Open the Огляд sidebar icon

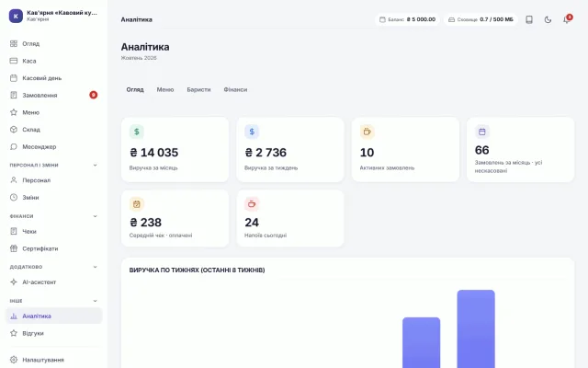14,43
